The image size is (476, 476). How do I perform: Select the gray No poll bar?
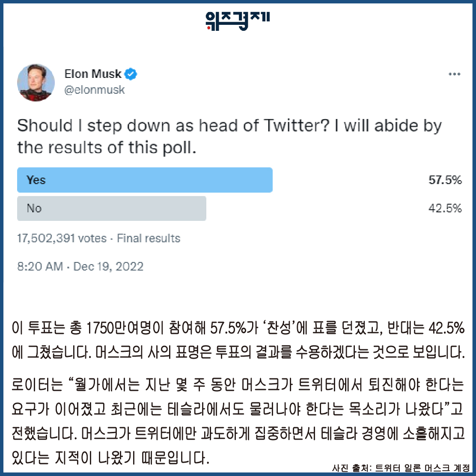(x=111, y=208)
